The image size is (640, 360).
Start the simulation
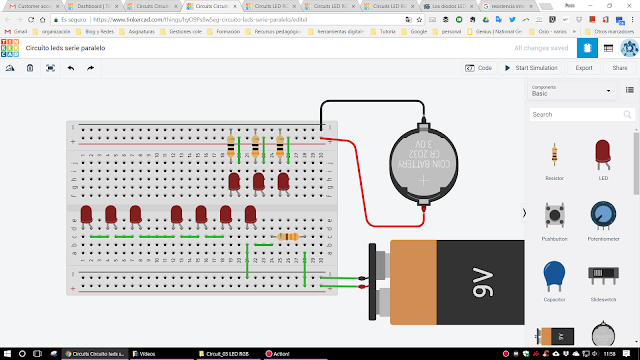click(531, 68)
